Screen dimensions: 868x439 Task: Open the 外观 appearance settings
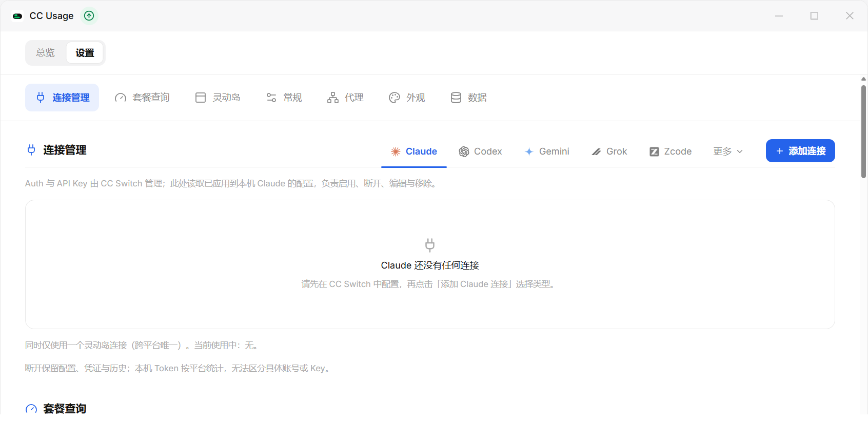tap(407, 98)
